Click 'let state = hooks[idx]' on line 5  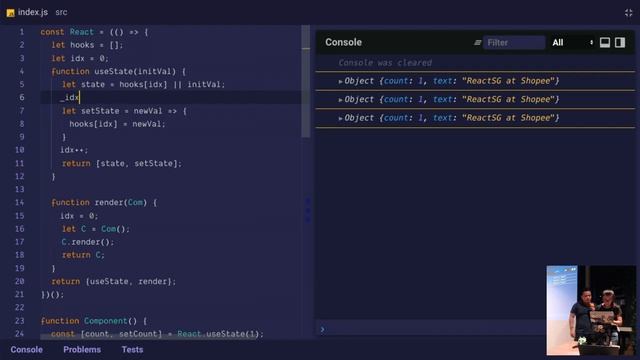click(x=115, y=84)
